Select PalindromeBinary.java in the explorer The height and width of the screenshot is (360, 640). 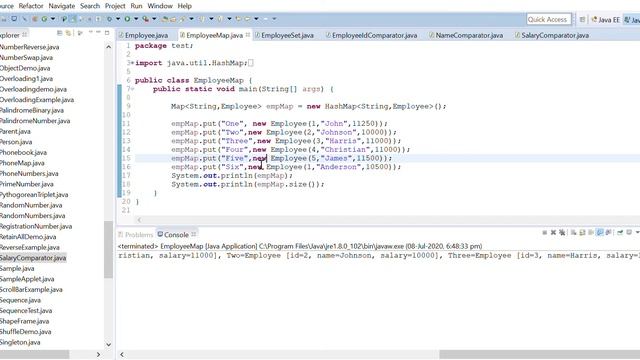click(x=32, y=110)
